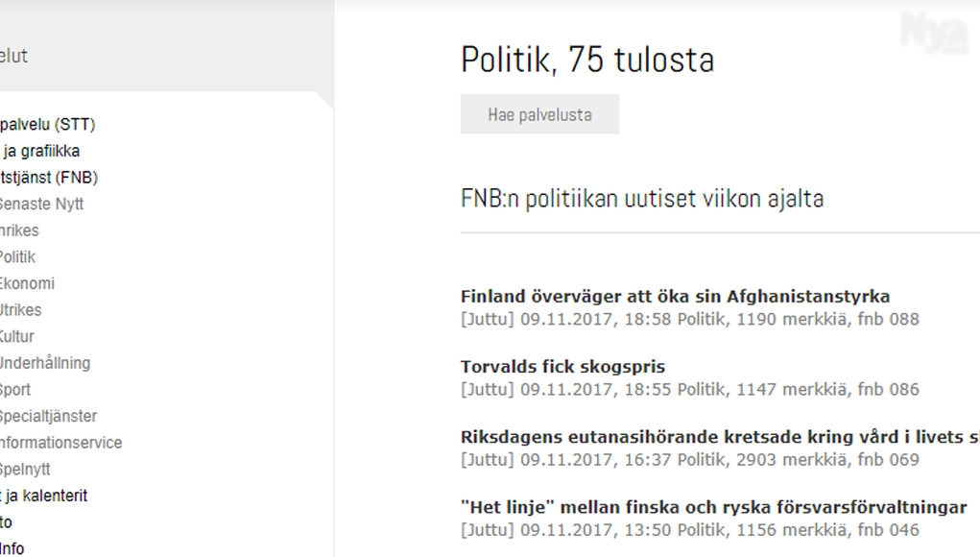Viewport: 980px width, 557px height.
Task: Expand the Uutispalvelu (STT) section
Action: [47, 125]
